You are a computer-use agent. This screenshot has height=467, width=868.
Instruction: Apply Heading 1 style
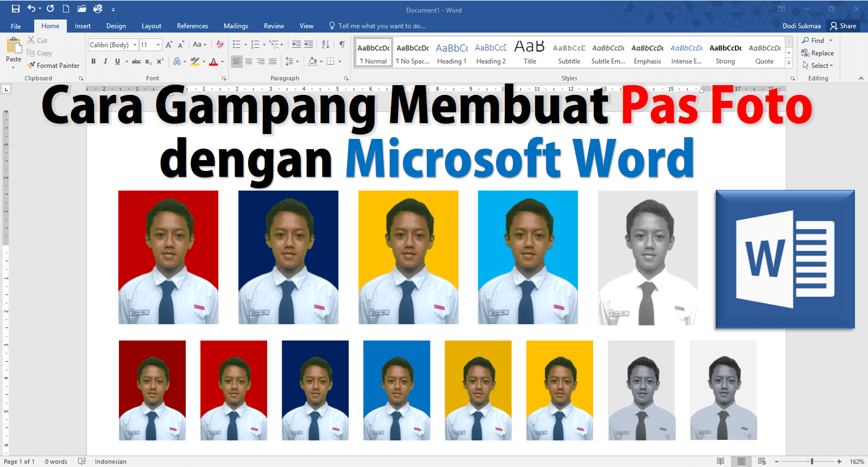452,54
